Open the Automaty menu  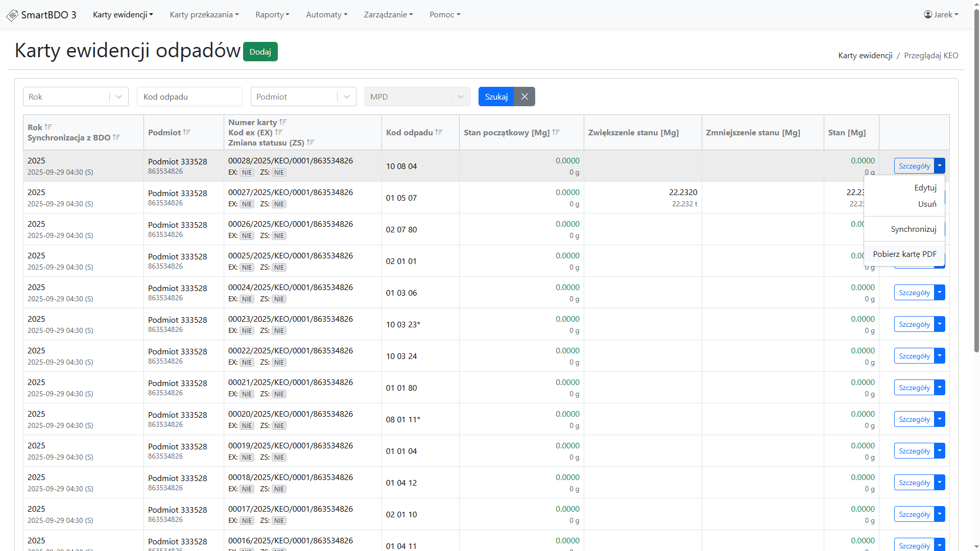(x=326, y=14)
